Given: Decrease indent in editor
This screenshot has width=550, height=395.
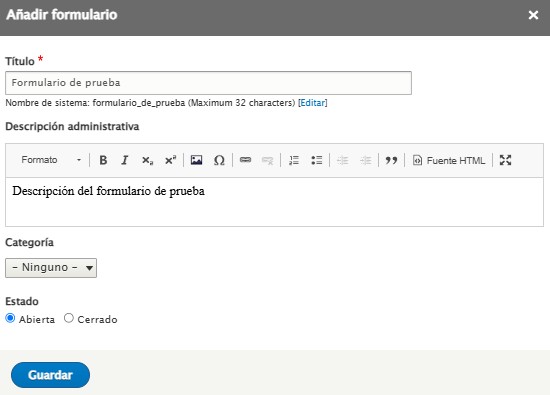Looking at the screenshot, I should click(342, 160).
